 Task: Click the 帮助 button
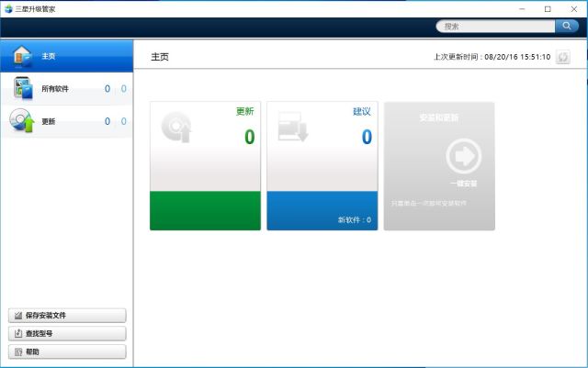tap(67, 351)
